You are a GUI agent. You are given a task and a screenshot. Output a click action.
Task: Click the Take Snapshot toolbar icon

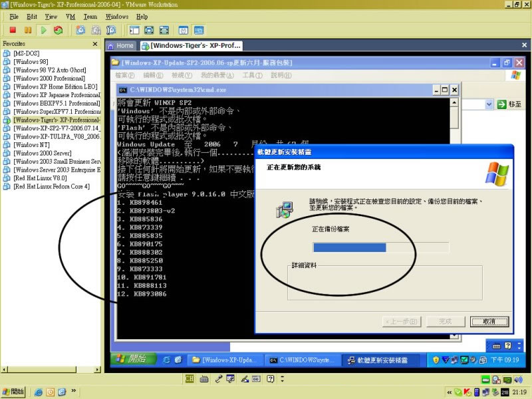(x=80, y=30)
